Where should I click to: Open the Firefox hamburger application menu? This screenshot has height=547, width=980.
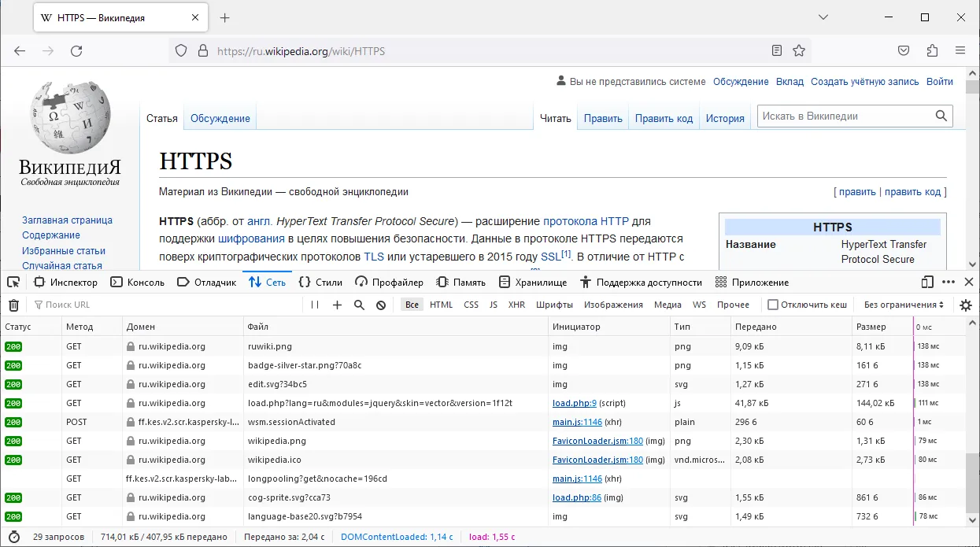pyautogui.click(x=960, y=51)
